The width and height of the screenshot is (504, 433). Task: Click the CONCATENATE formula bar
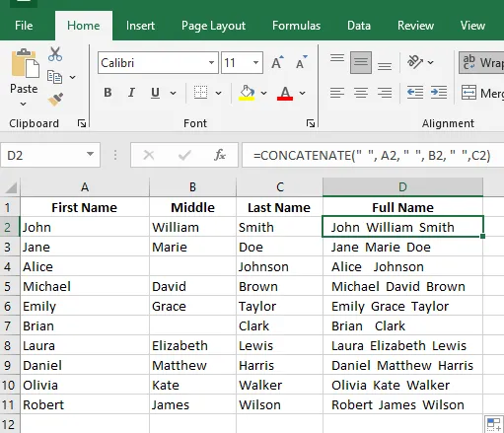tap(373, 155)
